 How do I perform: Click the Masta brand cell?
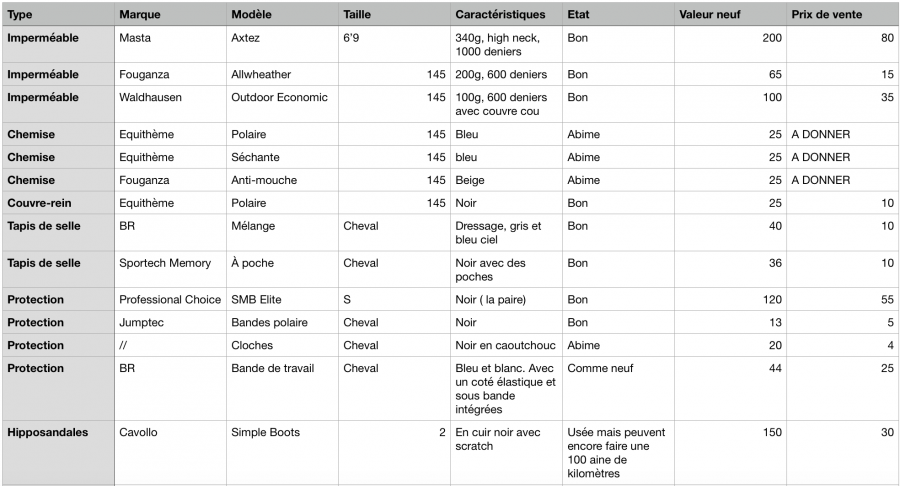point(170,44)
